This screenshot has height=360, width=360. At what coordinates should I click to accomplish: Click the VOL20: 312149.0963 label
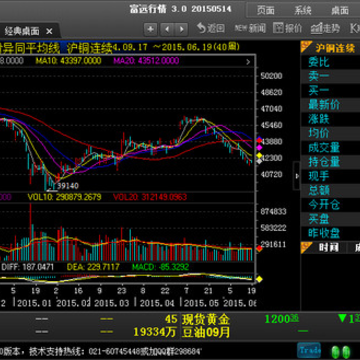coord(150,197)
